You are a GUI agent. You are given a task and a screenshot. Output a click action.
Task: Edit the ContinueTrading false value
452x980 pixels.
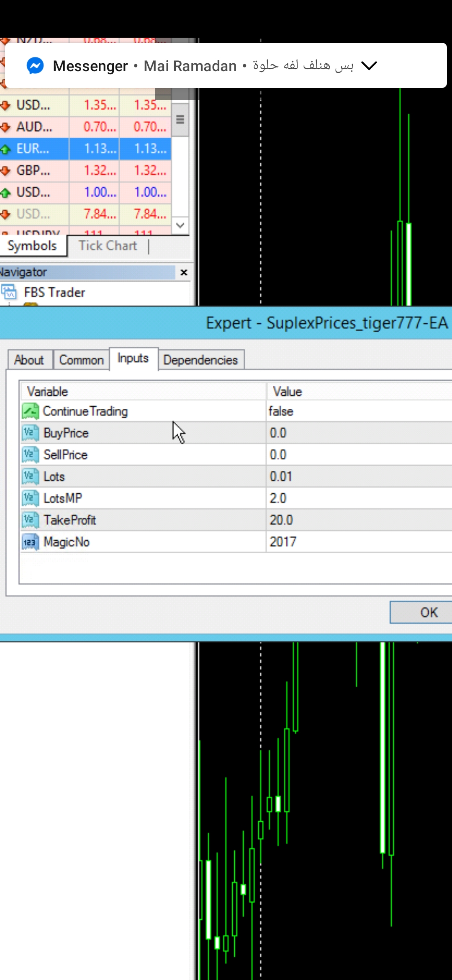(281, 411)
